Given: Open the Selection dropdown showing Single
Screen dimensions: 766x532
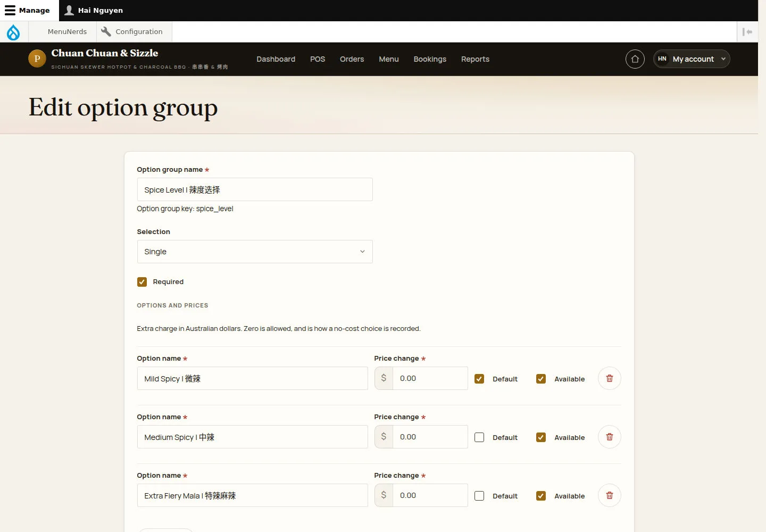Looking at the screenshot, I should 255,252.
